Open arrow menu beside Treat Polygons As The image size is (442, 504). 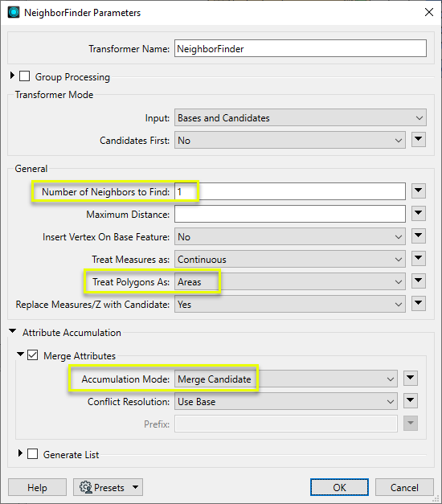point(418,281)
